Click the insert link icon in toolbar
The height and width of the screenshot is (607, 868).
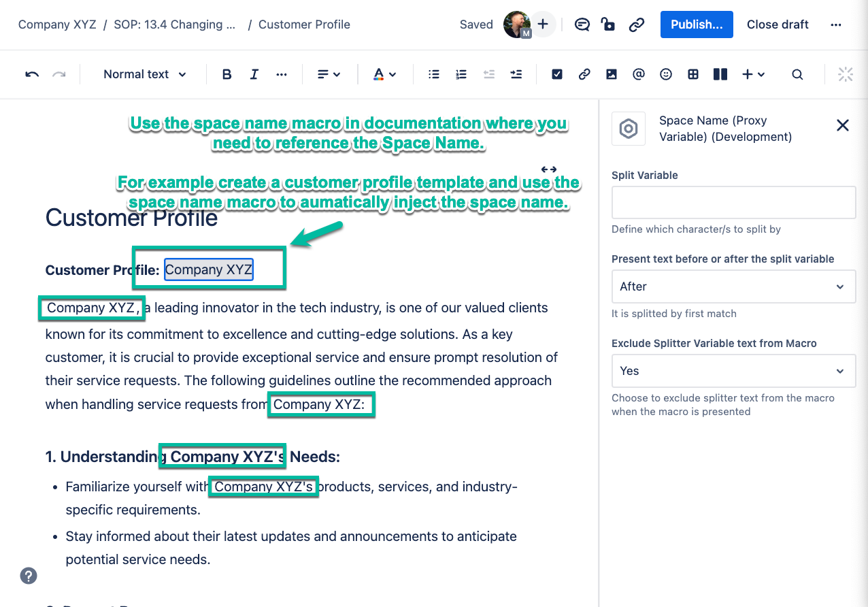click(x=584, y=75)
